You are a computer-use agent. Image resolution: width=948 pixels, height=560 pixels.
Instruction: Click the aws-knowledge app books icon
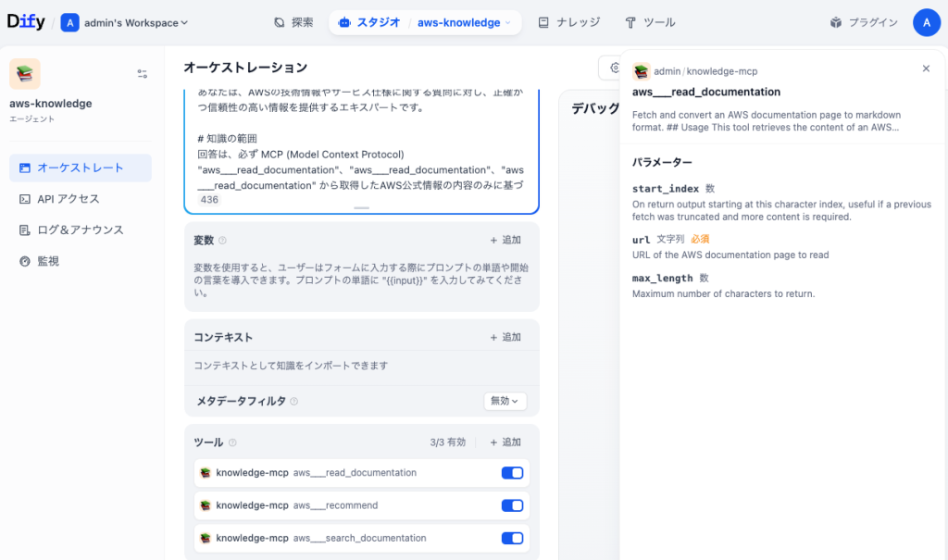[x=25, y=74]
